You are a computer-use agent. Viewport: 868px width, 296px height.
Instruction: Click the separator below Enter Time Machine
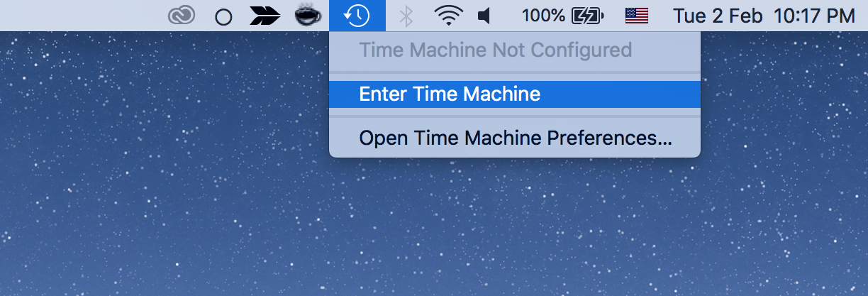pos(515,116)
